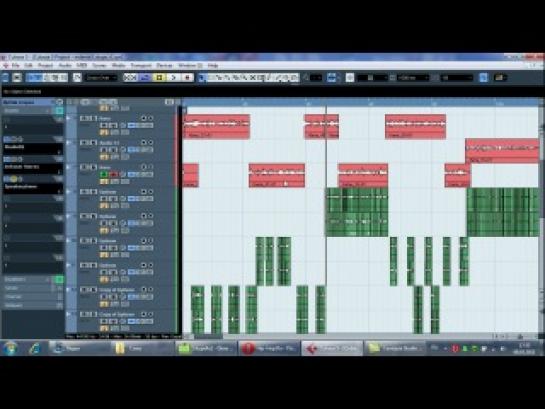Open the Windows Start menu
The width and height of the screenshot is (545, 409).
(x=10, y=348)
